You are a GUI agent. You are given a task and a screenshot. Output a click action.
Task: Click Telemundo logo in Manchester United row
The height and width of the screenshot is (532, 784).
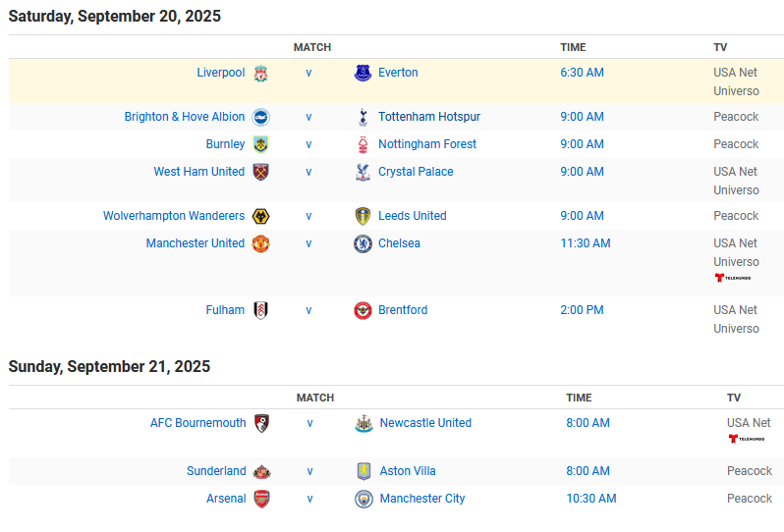point(733,278)
